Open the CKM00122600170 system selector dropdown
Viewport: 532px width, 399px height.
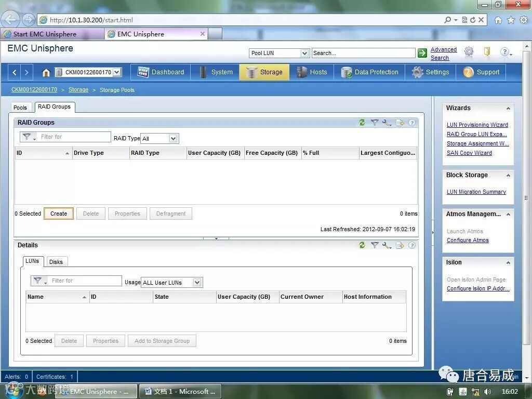click(x=117, y=72)
